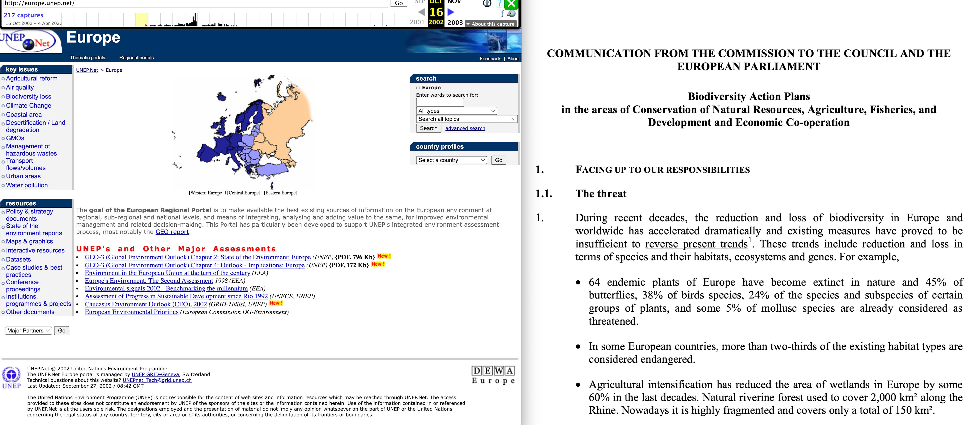Viewport: 980px width, 425px height.
Task: Open Caucasus Environment Outlook (CEO), 2002
Action: click(x=146, y=304)
